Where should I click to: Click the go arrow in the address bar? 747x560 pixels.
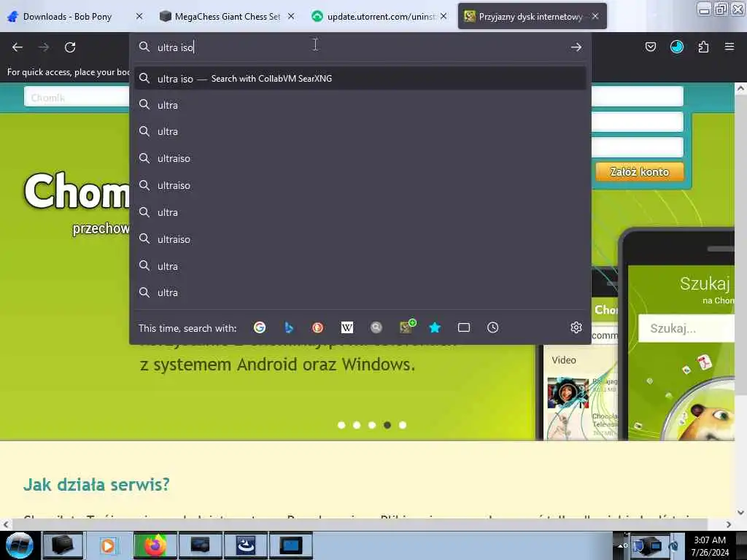tap(576, 47)
